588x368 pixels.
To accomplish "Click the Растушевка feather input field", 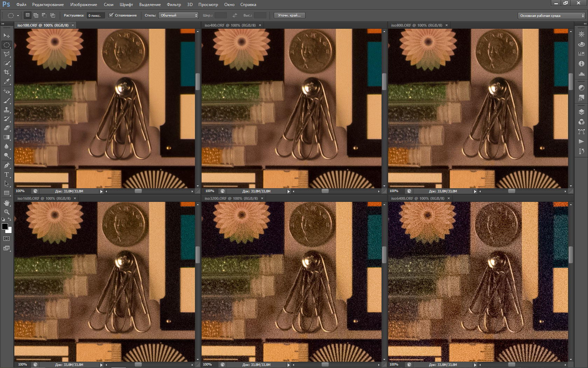I will coord(96,15).
